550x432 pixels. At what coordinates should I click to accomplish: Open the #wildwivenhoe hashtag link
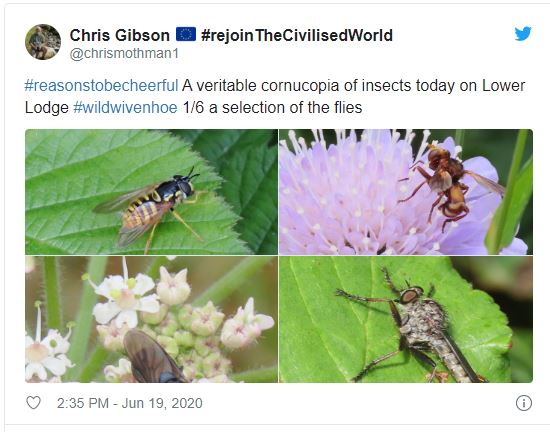pos(125,107)
